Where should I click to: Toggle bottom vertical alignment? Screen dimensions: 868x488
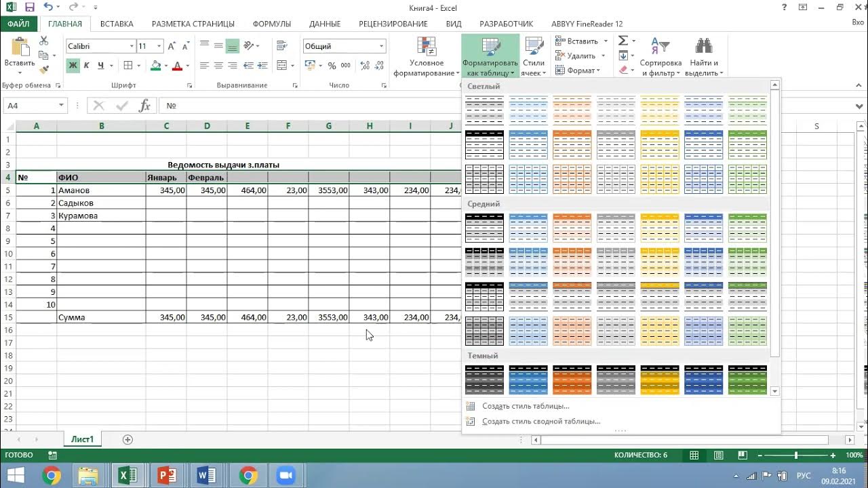pyautogui.click(x=233, y=46)
